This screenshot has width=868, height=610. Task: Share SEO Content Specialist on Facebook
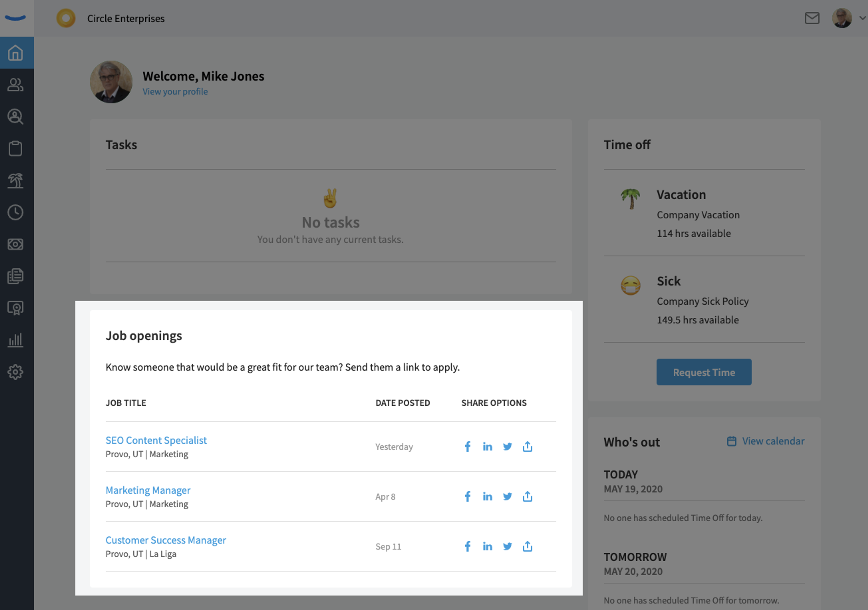point(467,447)
